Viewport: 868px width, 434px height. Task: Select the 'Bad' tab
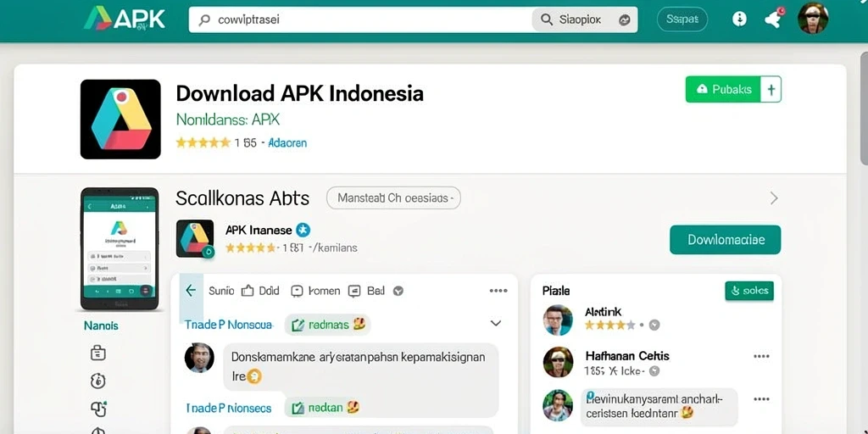[366, 291]
